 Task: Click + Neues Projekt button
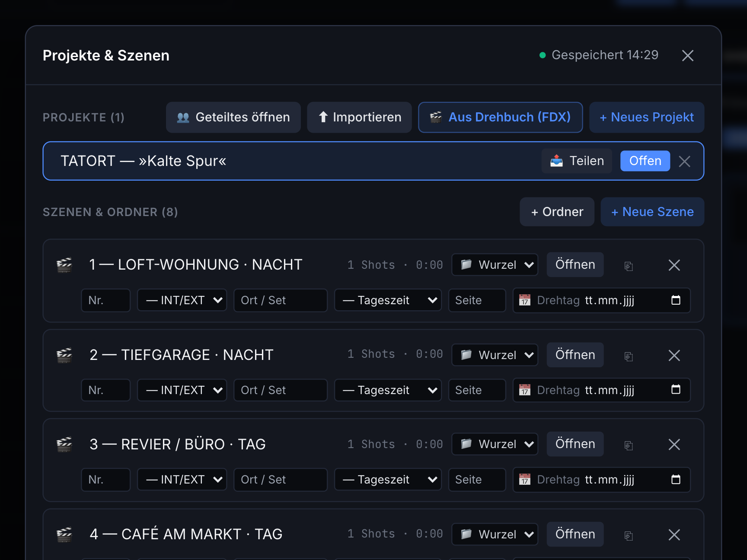[x=647, y=117]
